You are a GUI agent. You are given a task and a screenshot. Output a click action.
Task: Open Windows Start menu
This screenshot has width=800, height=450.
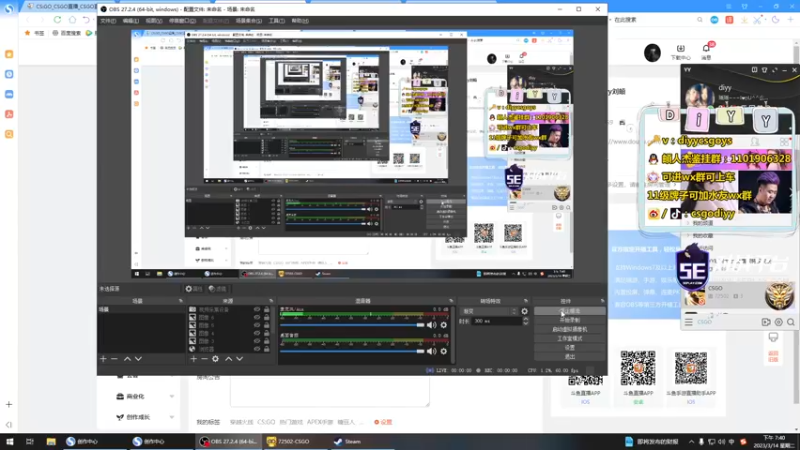[10, 441]
